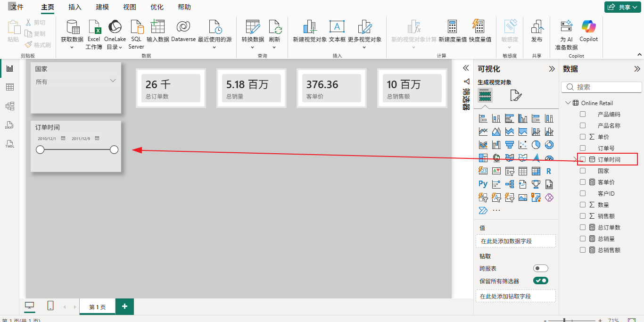644x322 pixels.
Task: Select the pie chart visual
Action: 536,145
